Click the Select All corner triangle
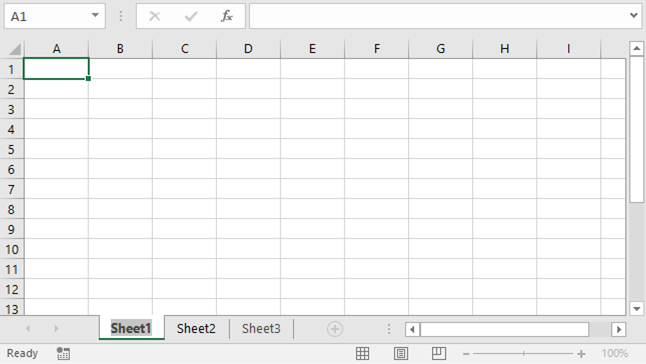This screenshot has width=646, height=364. click(15, 49)
